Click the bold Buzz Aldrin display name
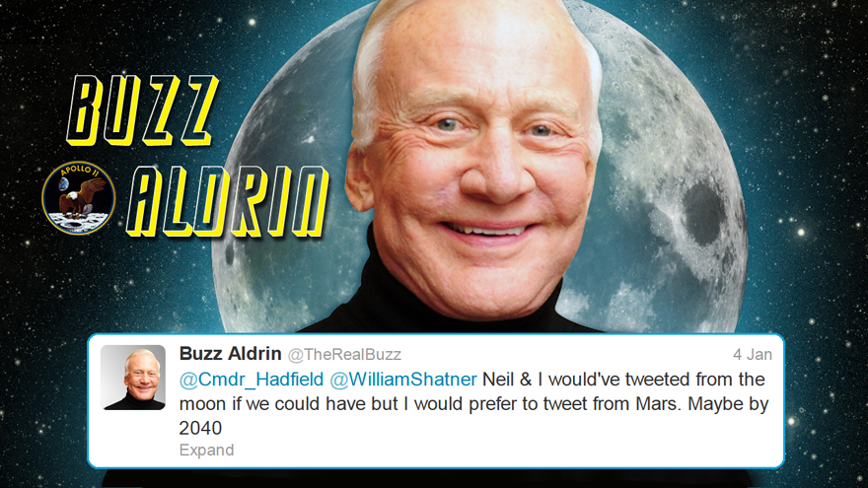 click(x=230, y=353)
